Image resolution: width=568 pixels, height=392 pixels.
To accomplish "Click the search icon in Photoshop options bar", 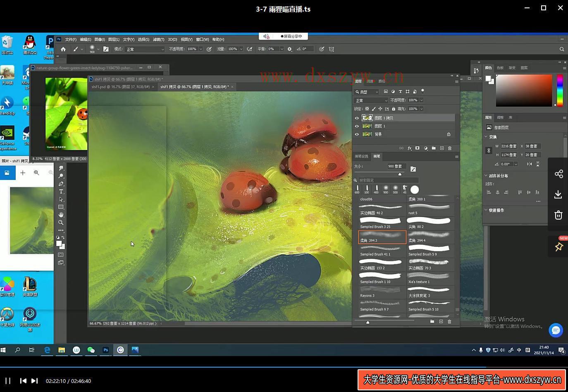I will click(x=561, y=49).
